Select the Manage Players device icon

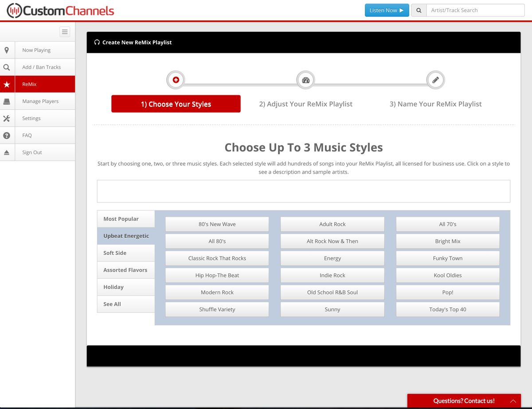[x=7, y=101]
